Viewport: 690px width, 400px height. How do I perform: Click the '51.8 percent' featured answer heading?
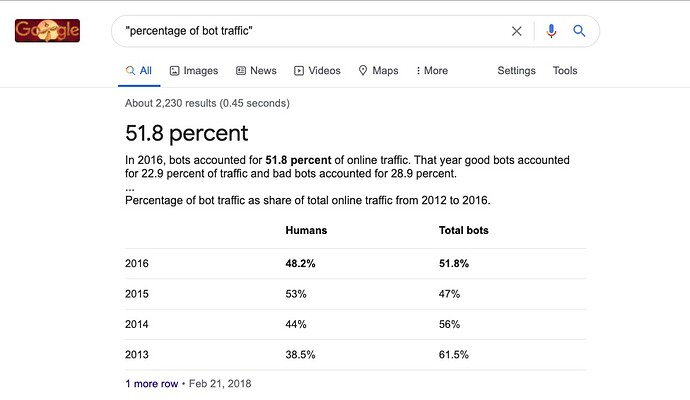pos(187,133)
